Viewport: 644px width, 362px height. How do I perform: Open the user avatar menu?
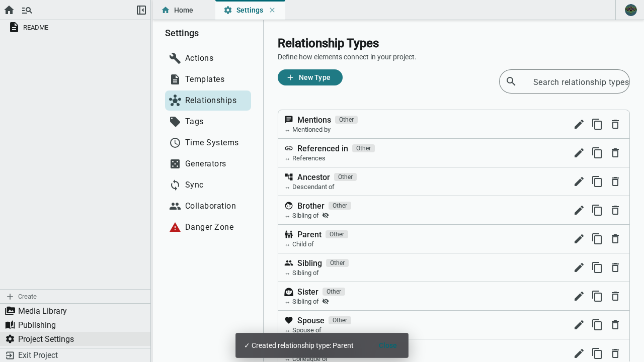click(631, 10)
